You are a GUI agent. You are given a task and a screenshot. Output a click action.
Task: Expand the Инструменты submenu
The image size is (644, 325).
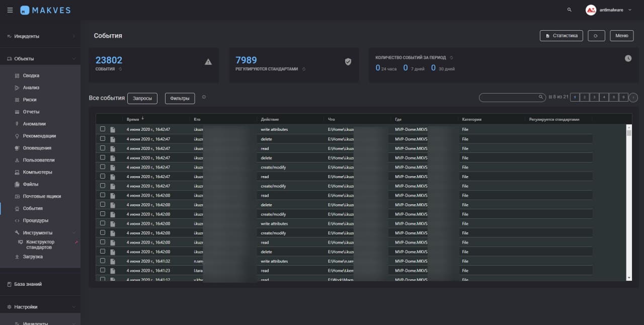73,232
